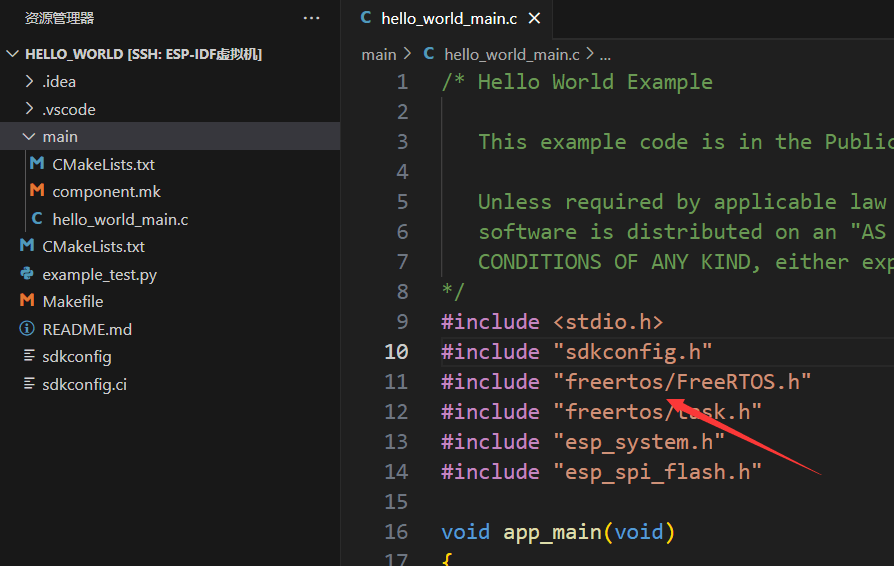Image resolution: width=894 pixels, height=566 pixels.
Task: Open the sdkconfig file in explorer
Action: tap(76, 356)
